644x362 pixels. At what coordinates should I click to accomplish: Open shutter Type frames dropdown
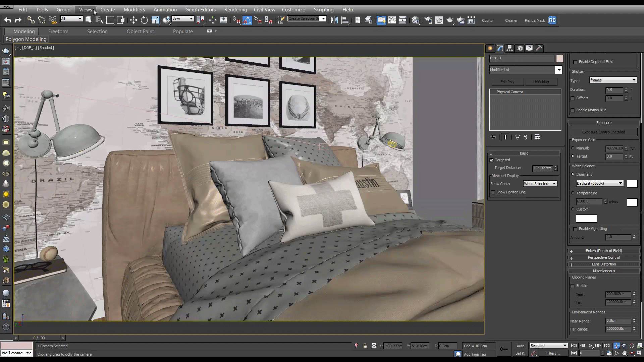[x=613, y=80]
